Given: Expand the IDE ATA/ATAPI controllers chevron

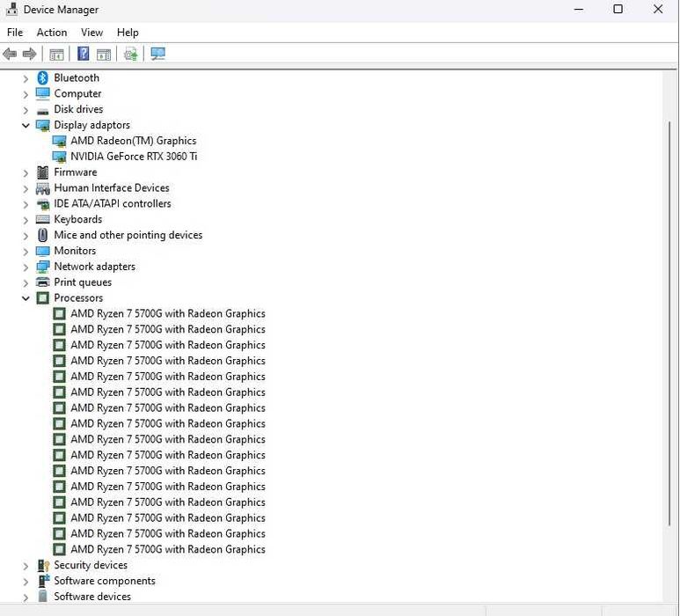Looking at the screenshot, I should pyautogui.click(x=26, y=204).
